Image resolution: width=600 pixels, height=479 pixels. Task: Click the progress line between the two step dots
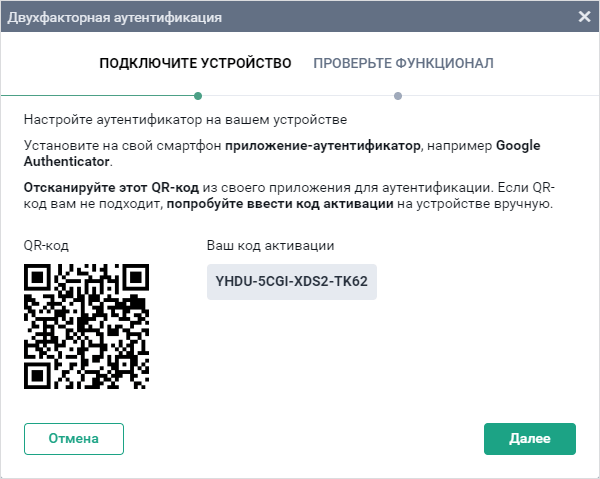pyautogui.click(x=298, y=96)
